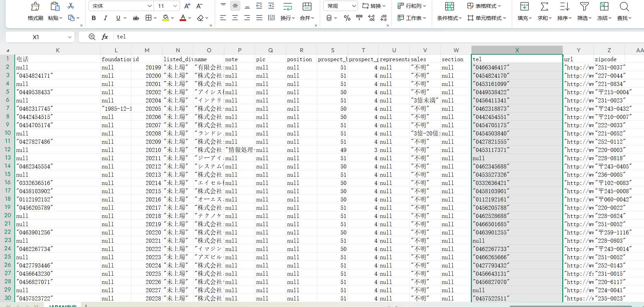644x307 pixels.
Task: Toggle Italic formatting
Action: (105, 18)
